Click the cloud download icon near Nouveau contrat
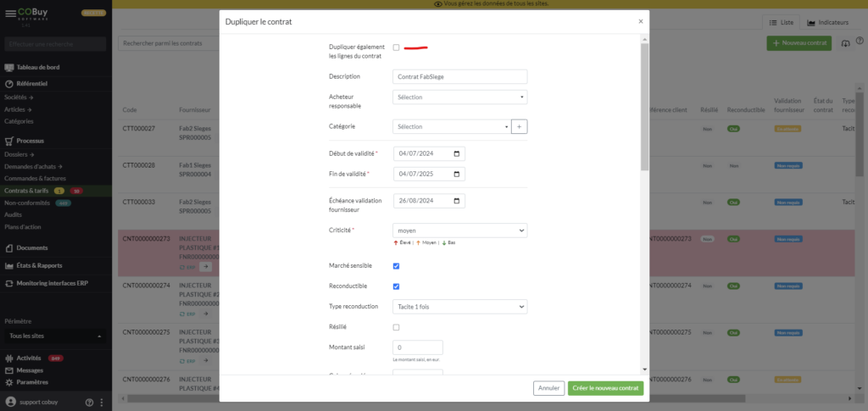Screen dimensions: 868x411 click(845, 43)
